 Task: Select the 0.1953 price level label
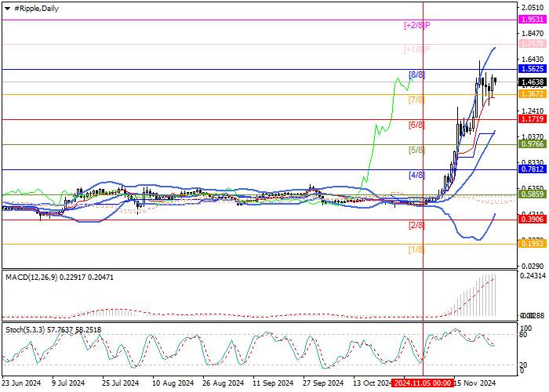[x=533, y=244]
